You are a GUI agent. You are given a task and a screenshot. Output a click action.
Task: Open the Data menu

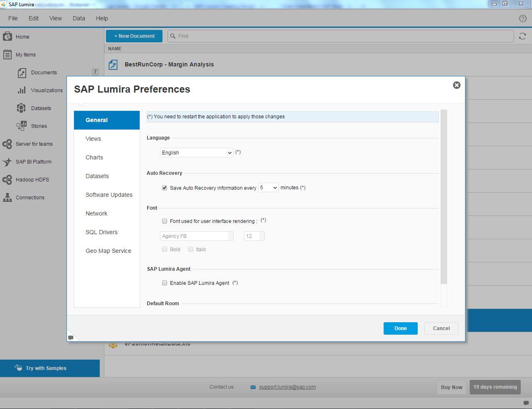[x=79, y=18]
